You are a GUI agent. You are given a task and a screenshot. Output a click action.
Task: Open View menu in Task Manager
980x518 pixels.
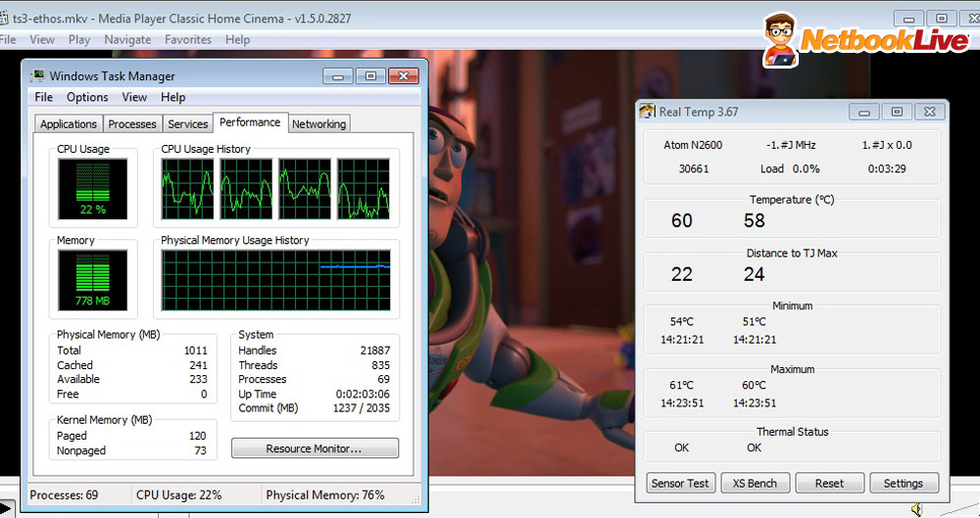point(134,97)
